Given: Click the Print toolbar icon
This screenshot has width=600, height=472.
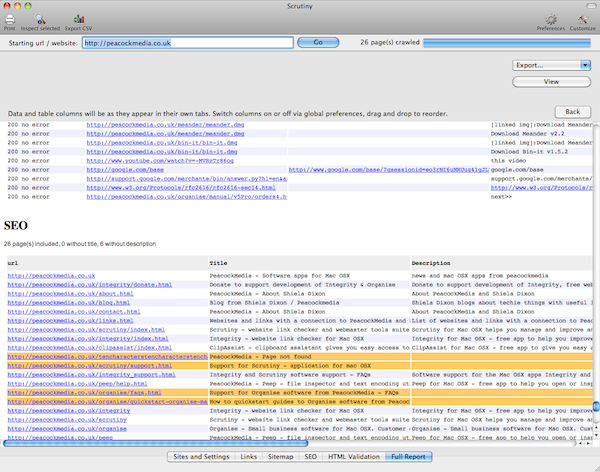Looking at the screenshot, I should [10, 22].
